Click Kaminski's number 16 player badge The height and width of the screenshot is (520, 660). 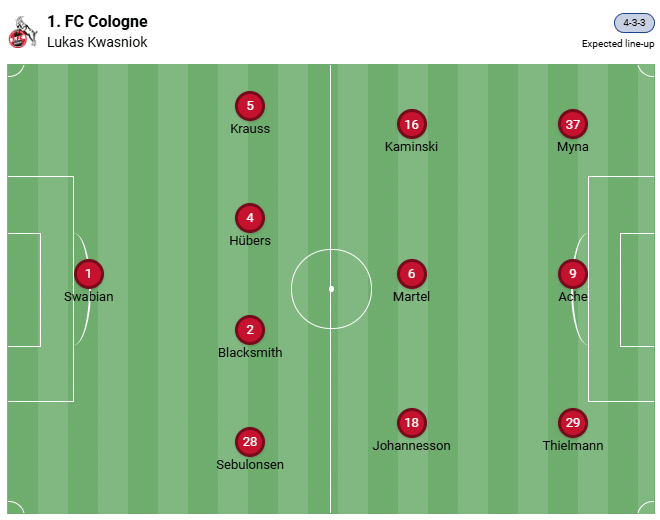tap(411, 124)
